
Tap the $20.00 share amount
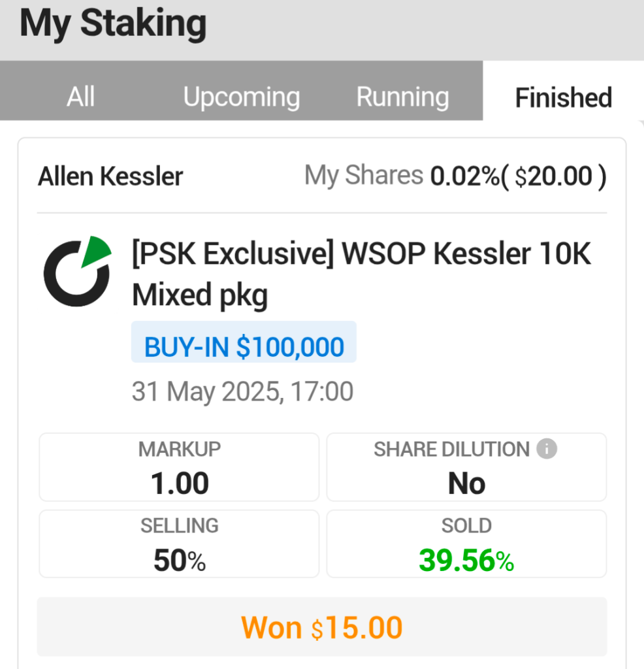[560, 176]
